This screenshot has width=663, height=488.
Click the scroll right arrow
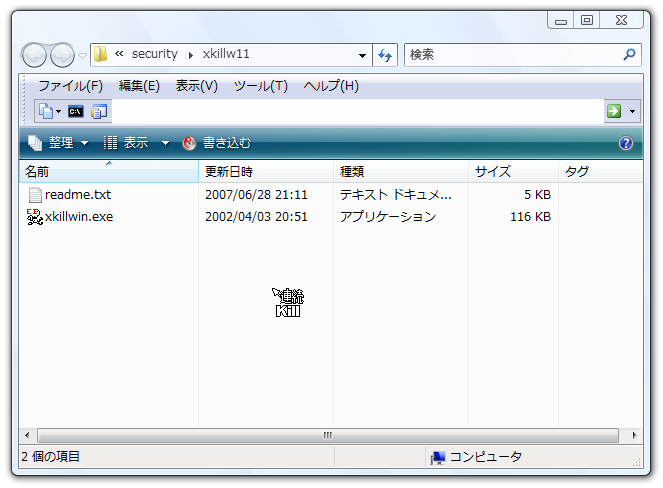tap(634, 435)
